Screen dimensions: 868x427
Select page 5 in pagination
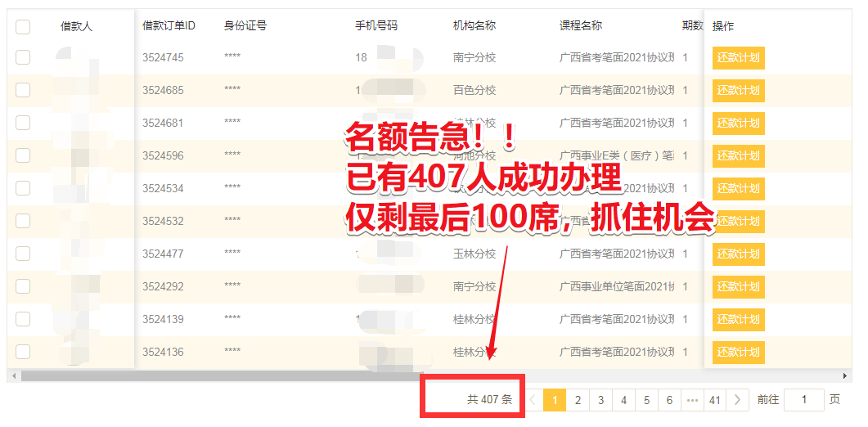point(646,400)
